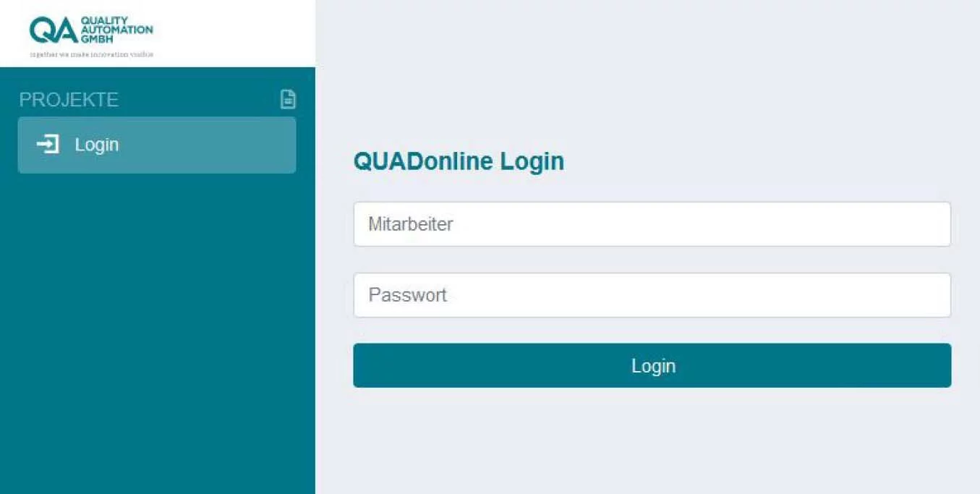Viewport: 980px width, 494px height.
Task: Click the Mitarbeiter placeholder text
Action: coord(411,224)
